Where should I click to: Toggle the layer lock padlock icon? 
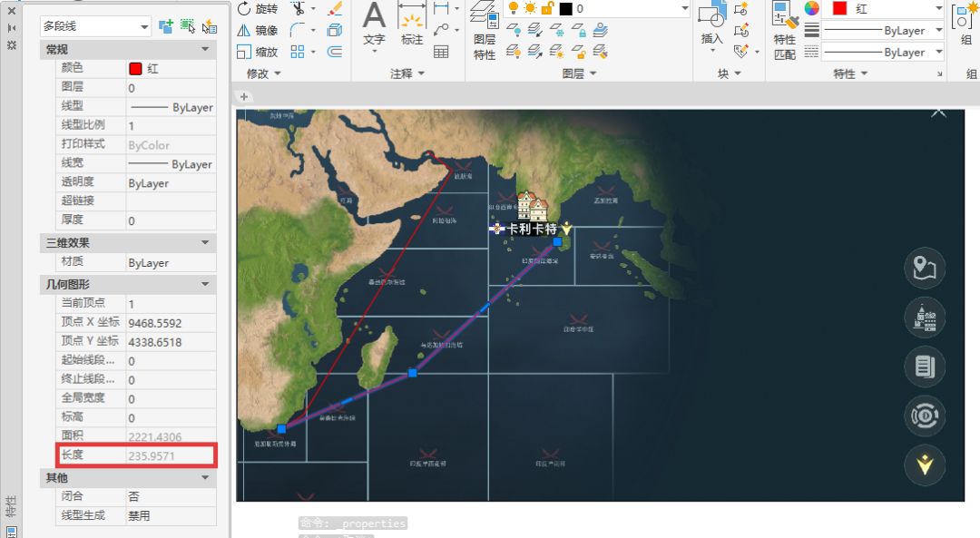(547, 8)
